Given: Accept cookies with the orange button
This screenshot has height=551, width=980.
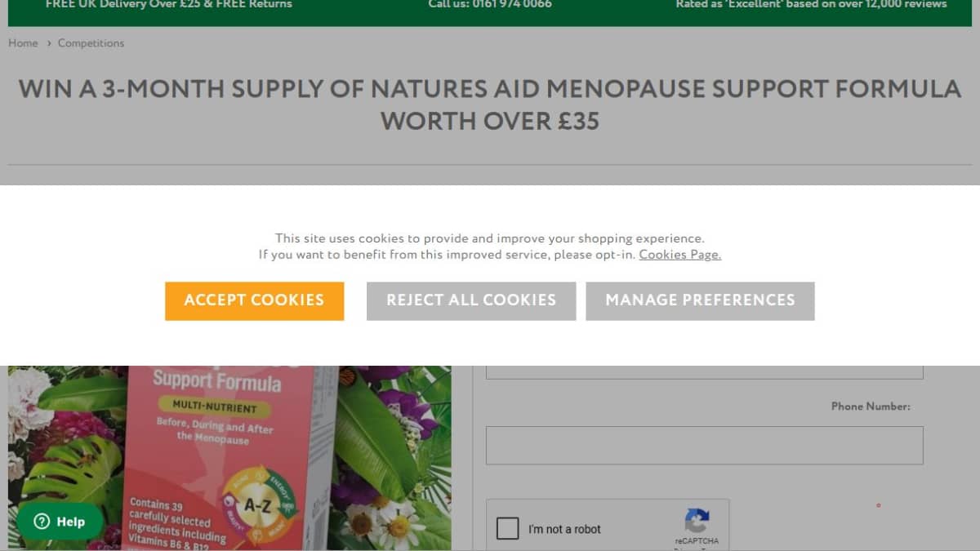Looking at the screenshot, I should (254, 300).
